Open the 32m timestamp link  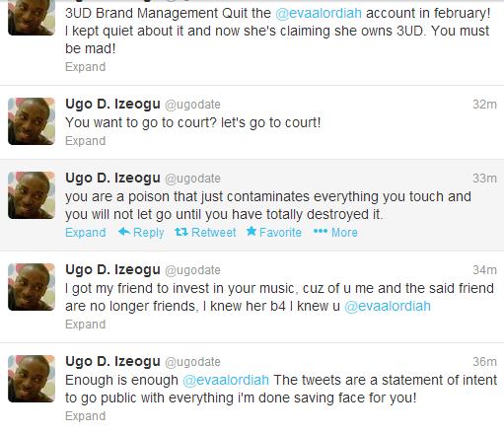pos(484,105)
